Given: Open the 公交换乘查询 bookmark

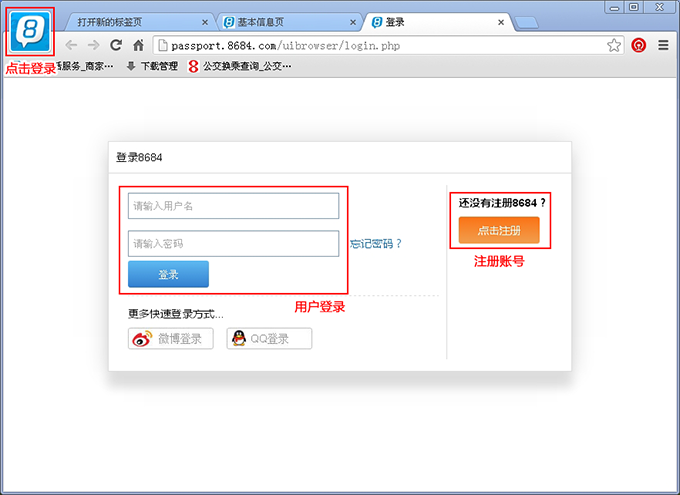Looking at the screenshot, I should coord(246,66).
